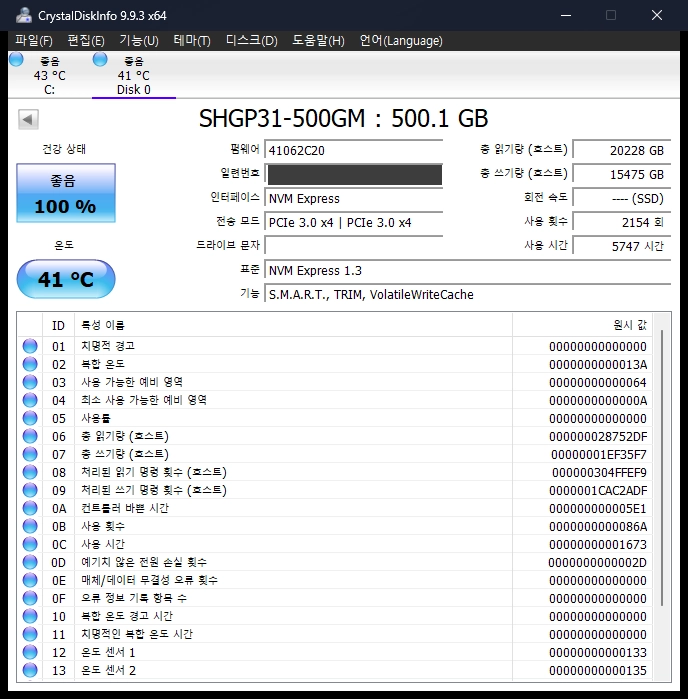Open the 언어(Language) menu
688x699 pixels.
coord(401,41)
